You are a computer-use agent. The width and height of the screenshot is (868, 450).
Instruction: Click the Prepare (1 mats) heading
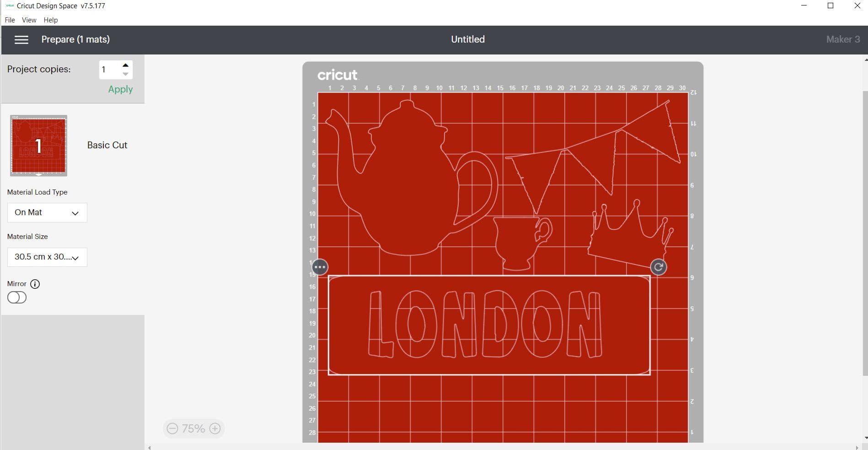point(75,39)
